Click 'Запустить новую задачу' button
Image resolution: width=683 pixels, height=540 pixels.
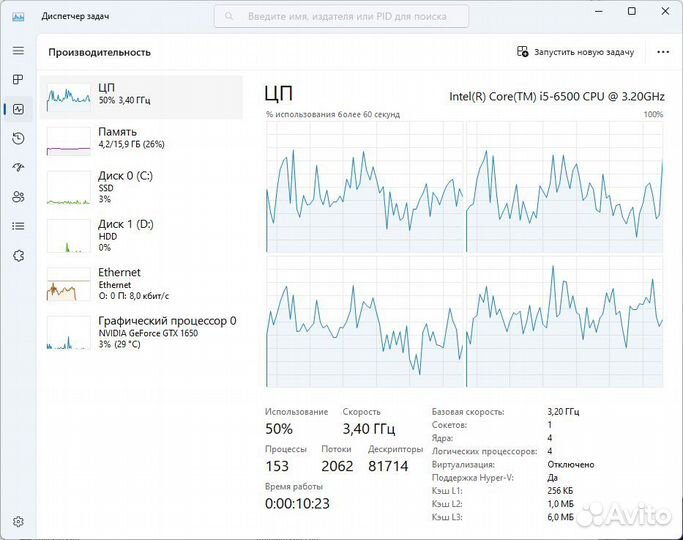pyautogui.click(x=575, y=51)
